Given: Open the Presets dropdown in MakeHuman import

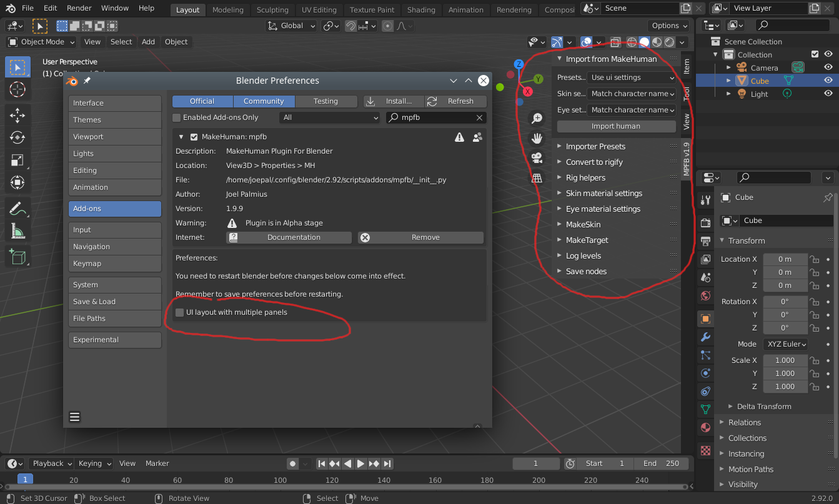Looking at the screenshot, I should [x=632, y=77].
